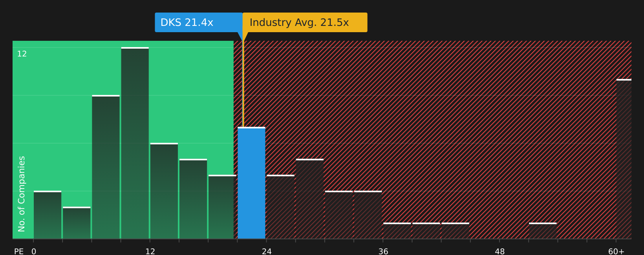The height and width of the screenshot is (255, 644).
Task: Click the x-axis label 60+
Action: pyautogui.click(x=616, y=251)
